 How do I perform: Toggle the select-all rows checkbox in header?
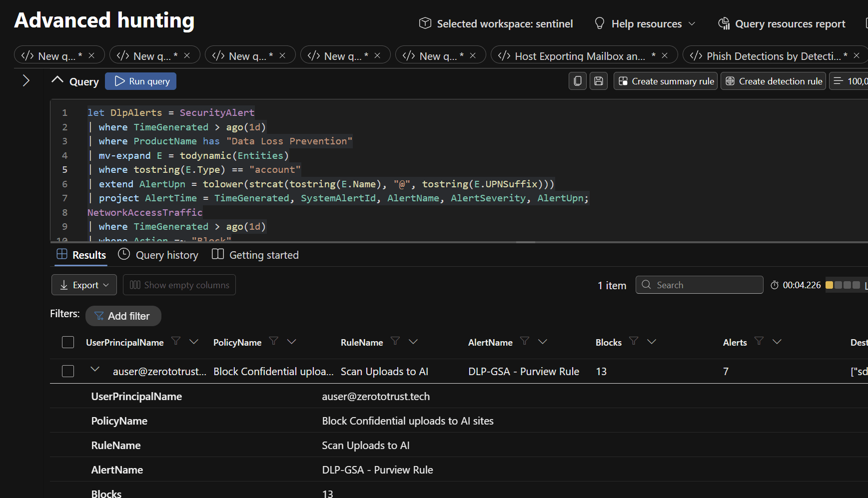pyautogui.click(x=68, y=342)
